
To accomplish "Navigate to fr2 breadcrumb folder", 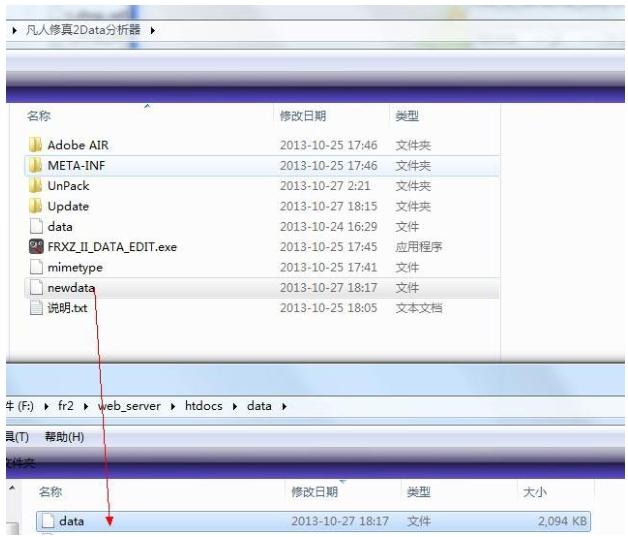I will (x=66, y=406).
